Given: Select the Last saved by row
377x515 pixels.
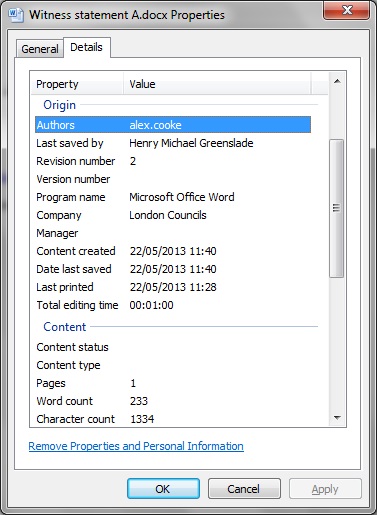Looking at the screenshot, I should [173, 143].
